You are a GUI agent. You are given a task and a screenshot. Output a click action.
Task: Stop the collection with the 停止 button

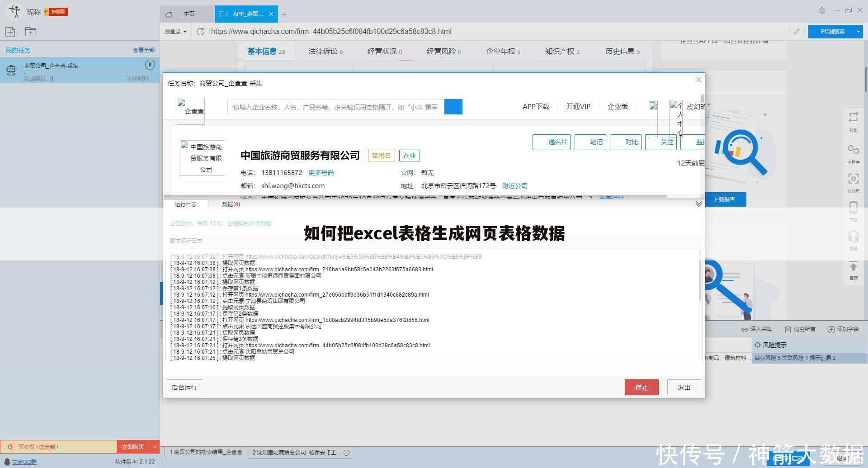tap(642, 387)
